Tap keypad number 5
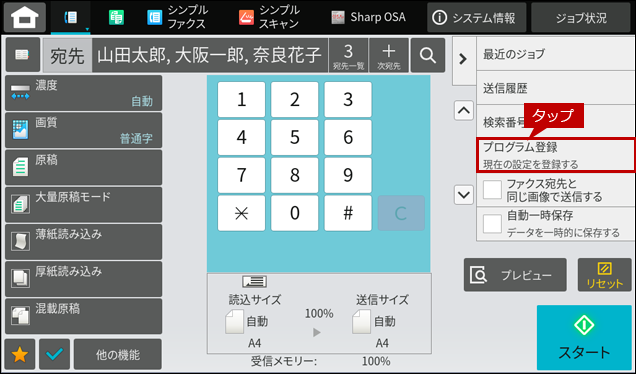 click(x=294, y=138)
